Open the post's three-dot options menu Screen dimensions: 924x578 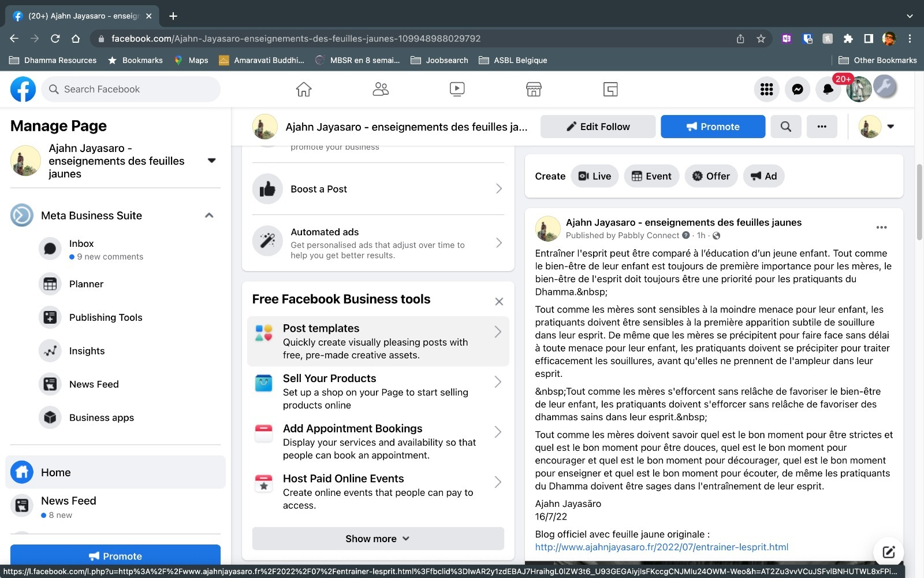click(x=881, y=228)
